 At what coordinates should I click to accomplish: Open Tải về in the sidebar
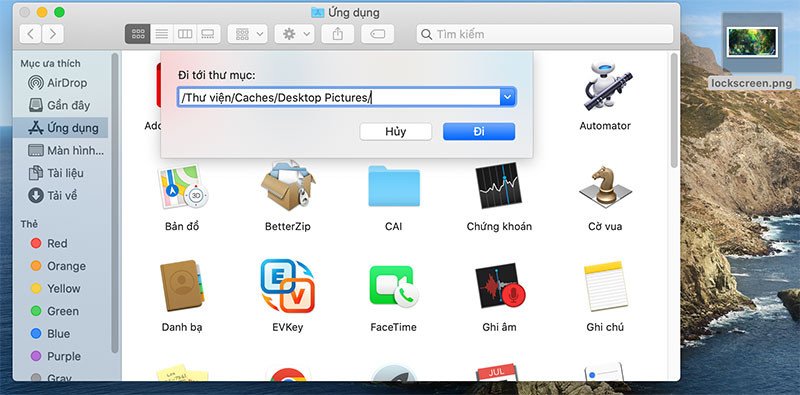tap(60, 195)
